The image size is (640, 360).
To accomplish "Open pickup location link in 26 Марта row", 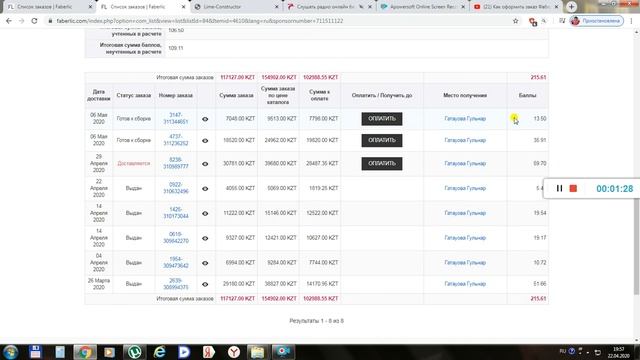I will tap(465, 284).
